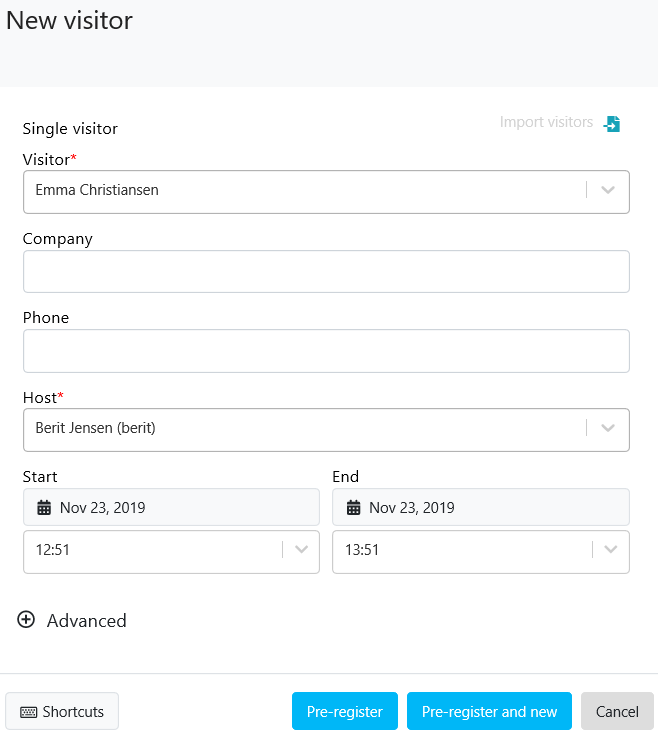Focus the Phone input field
Viewport: 658px width, 740px height.
(x=326, y=351)
